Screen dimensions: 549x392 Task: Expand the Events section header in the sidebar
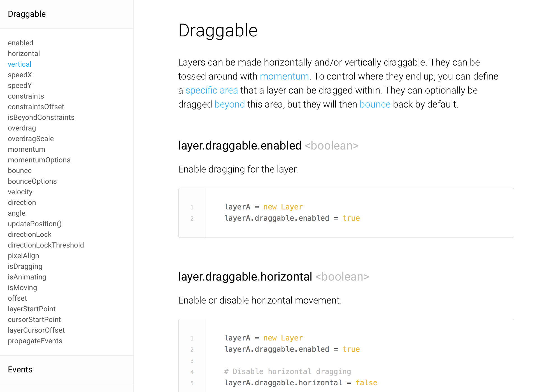20,370
